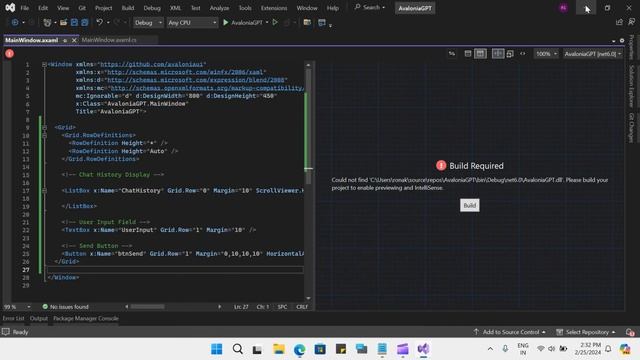Image resolution: width=640 pixels, height=360 pixels.
Task: Click the feedback icon at top right
Action: (631, 22)
